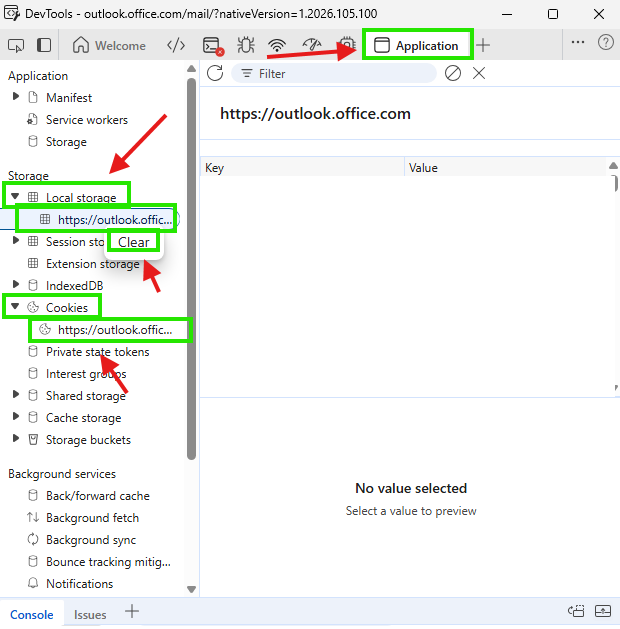Switch to the Issues drawer tab
This screenshot has width=620, height=629.
coord(90,615)
